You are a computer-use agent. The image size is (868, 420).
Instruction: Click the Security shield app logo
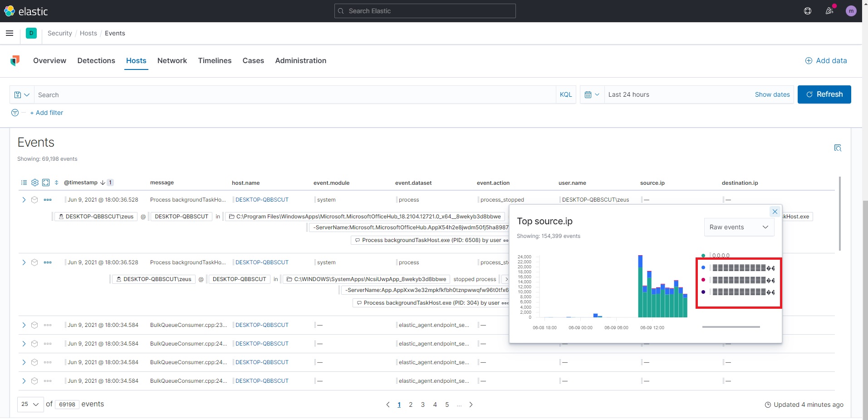(15, 61)
